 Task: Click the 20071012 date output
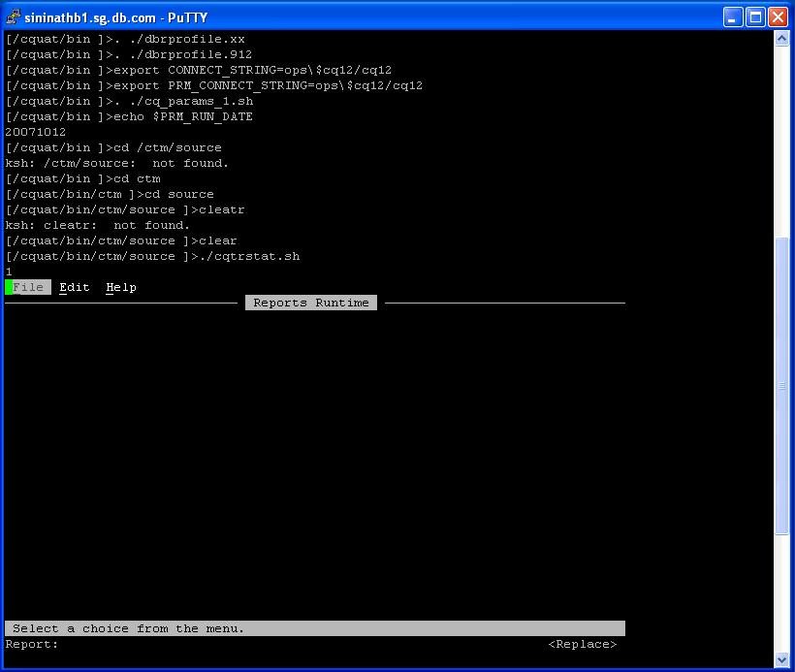click(36, 132)
